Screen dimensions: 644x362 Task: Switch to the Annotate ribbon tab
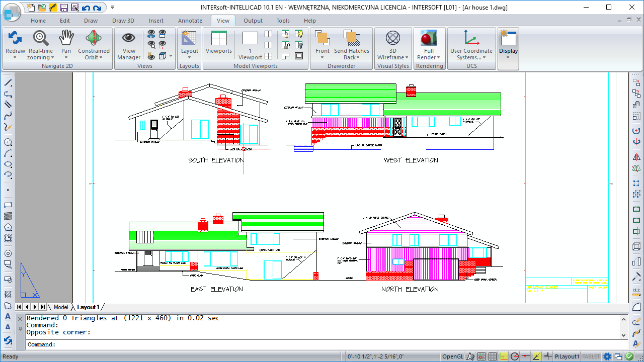coord(190,21)
